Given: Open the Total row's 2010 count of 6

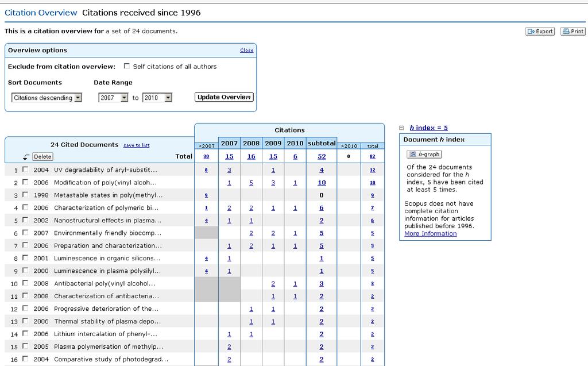Looking at the screenshot, I should pyautogui.click(x=295, y=156).
